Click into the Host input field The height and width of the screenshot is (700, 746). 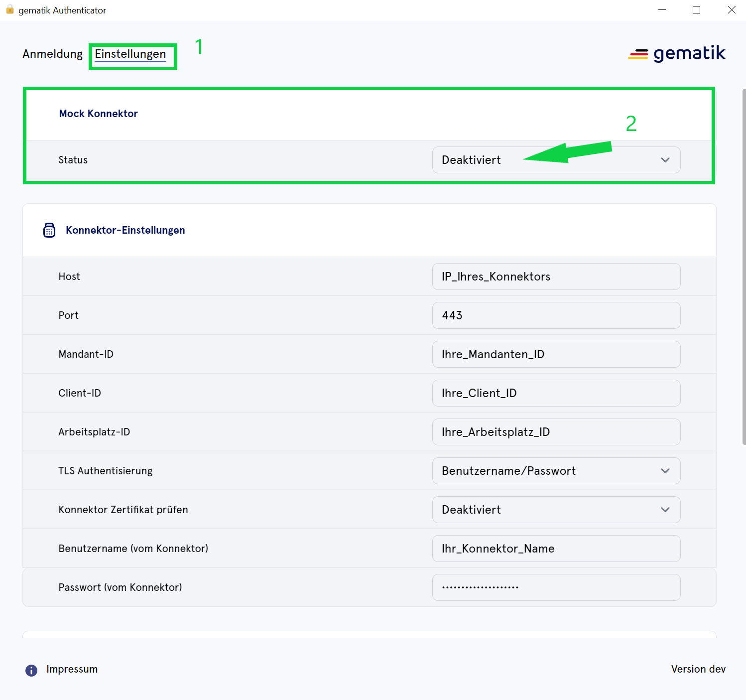click(556, 277)
